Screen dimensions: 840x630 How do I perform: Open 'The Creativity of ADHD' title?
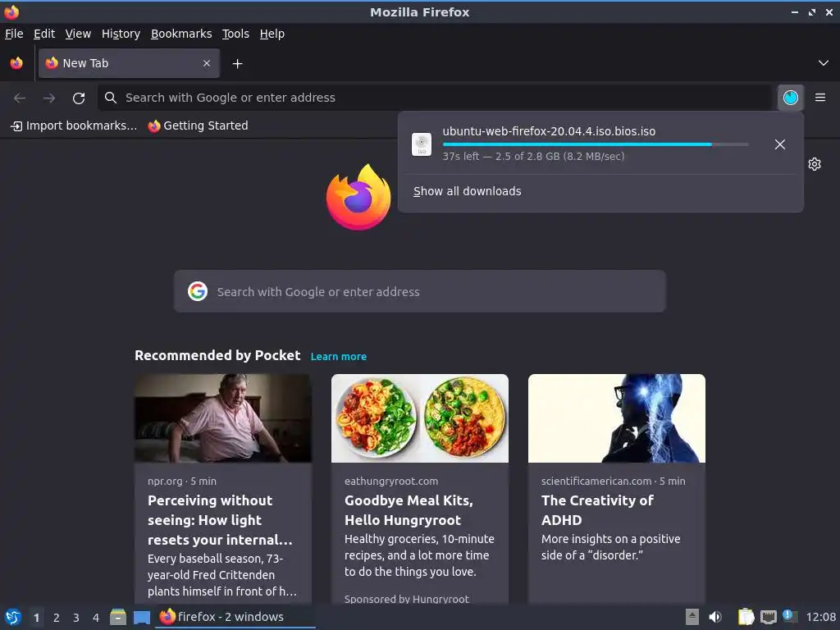click(597, 510)
